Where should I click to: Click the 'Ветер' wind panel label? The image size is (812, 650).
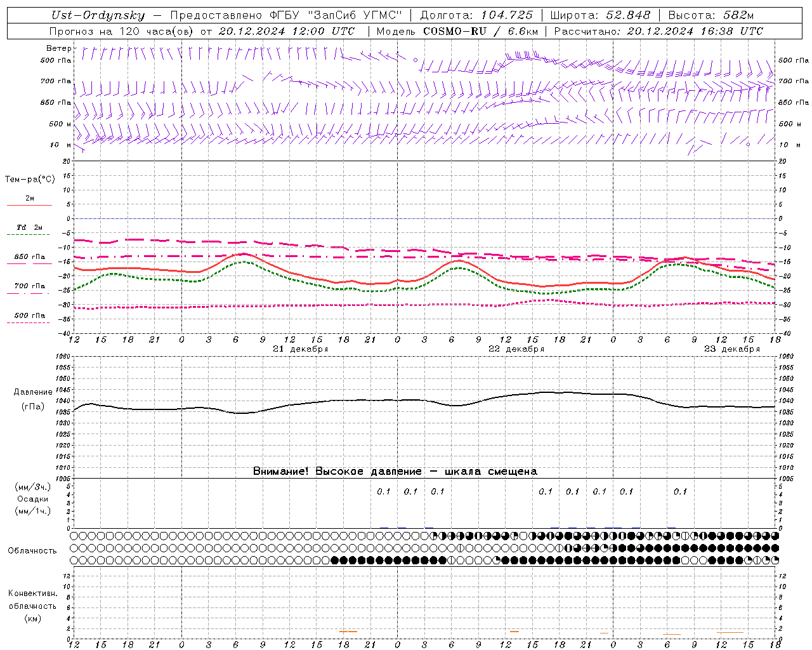(59, 48)
